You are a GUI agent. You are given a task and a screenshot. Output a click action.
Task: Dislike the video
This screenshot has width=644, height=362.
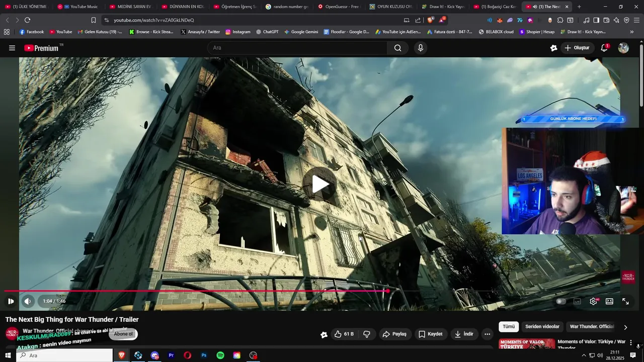click(x=367, y=334)
